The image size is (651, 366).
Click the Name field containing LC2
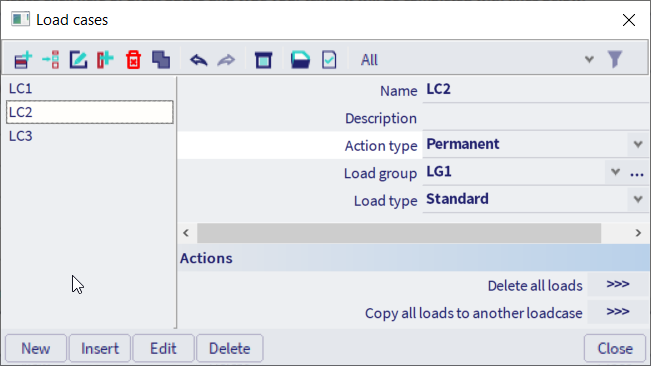(x=536, y=90)
